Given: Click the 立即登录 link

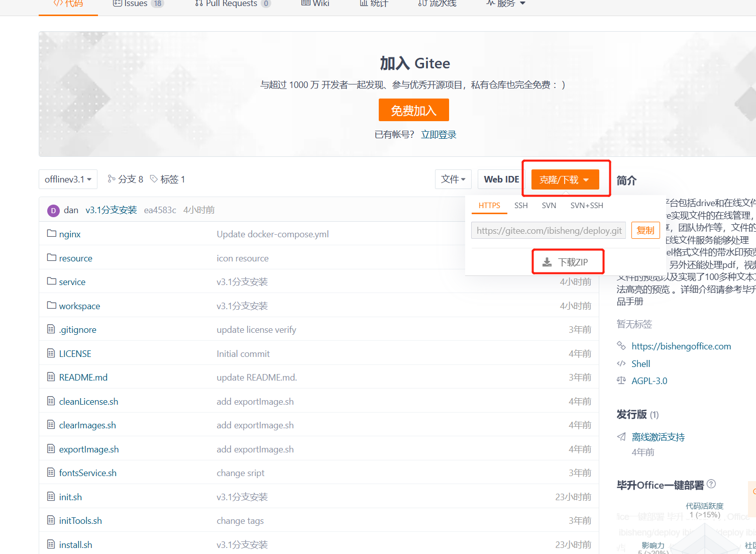Looking at the screenshot, I should [x=439, y=135].
